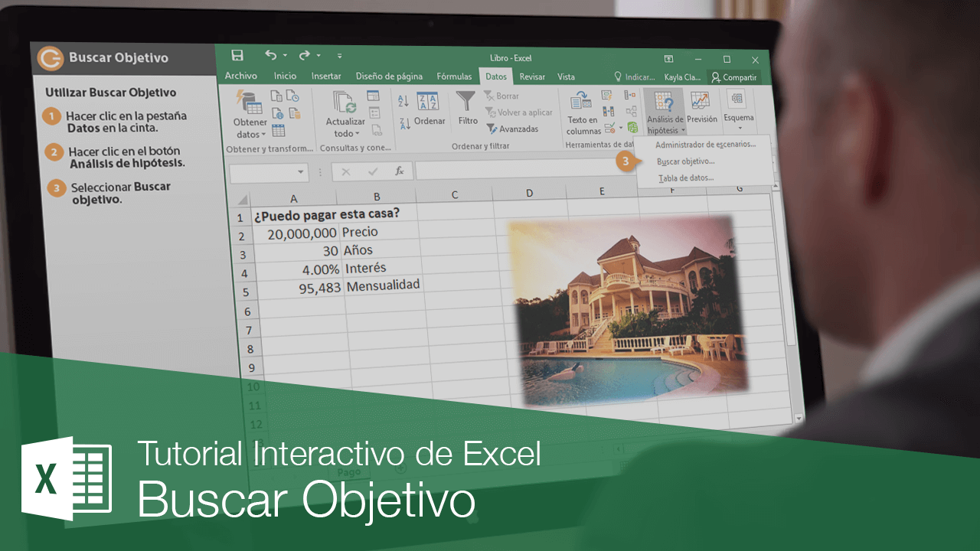980x551 pixels.
Task: Click the Texto en columnas button
Action: (x=583, y=113)
